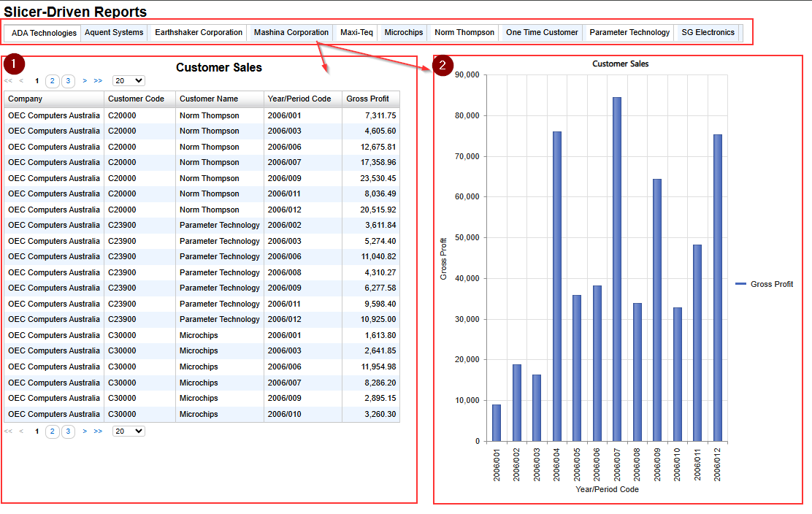The width and height of the screenshot is (812, 514).
Task: Click gross profit value 8,286.20
Action: pyautogui.click(x=380, y=383)
